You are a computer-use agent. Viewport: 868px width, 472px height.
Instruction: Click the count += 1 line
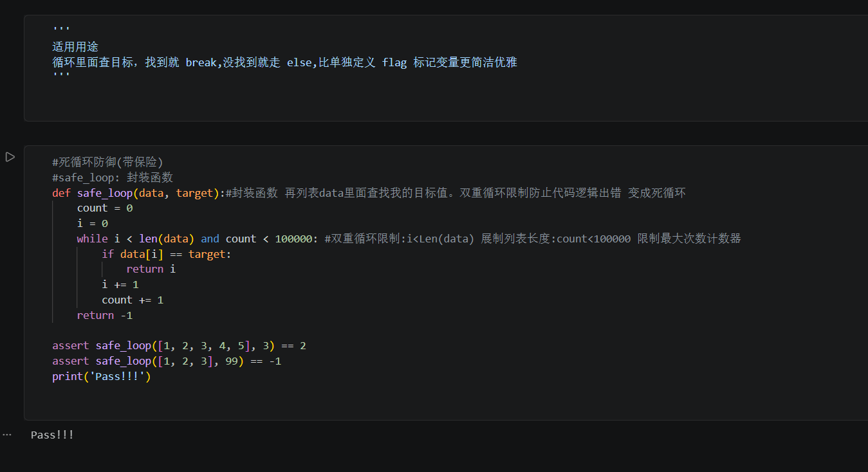(133, 300)
